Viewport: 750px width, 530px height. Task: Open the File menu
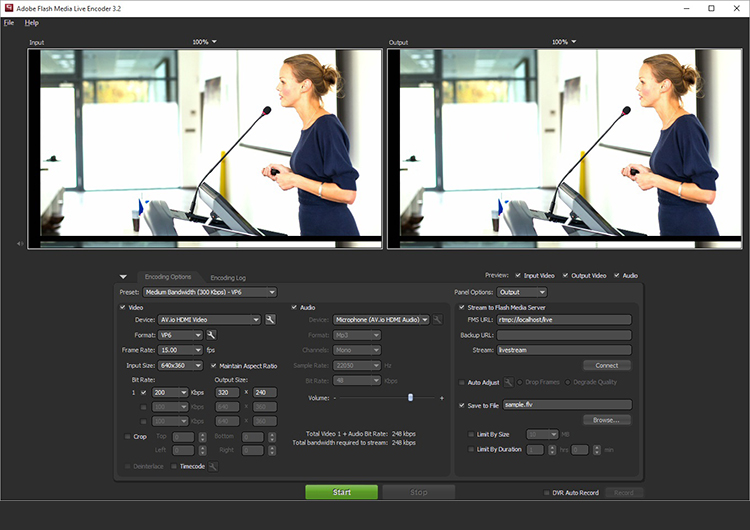[9, 22]
